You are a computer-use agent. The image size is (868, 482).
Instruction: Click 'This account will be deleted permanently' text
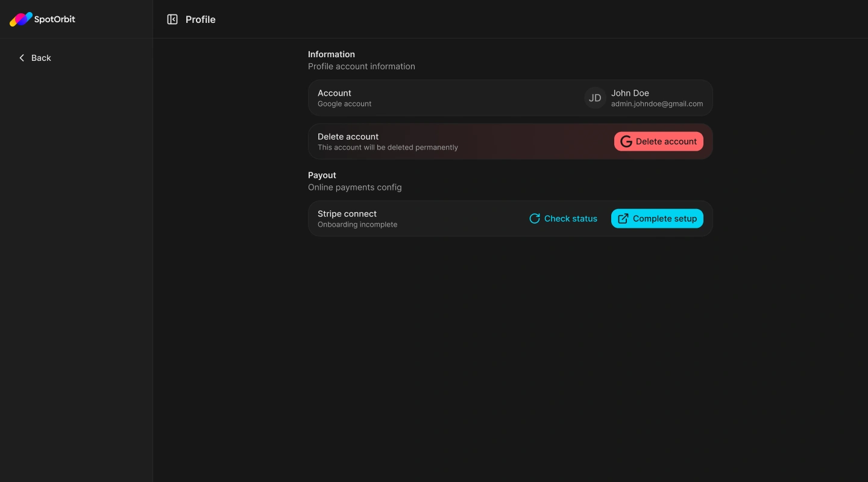point(388,147)
